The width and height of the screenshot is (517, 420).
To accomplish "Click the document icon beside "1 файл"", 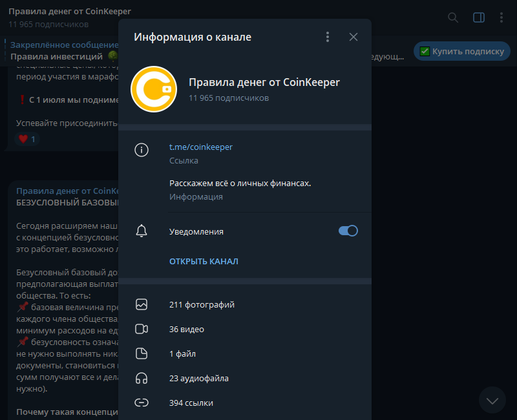I will [142, 353].
